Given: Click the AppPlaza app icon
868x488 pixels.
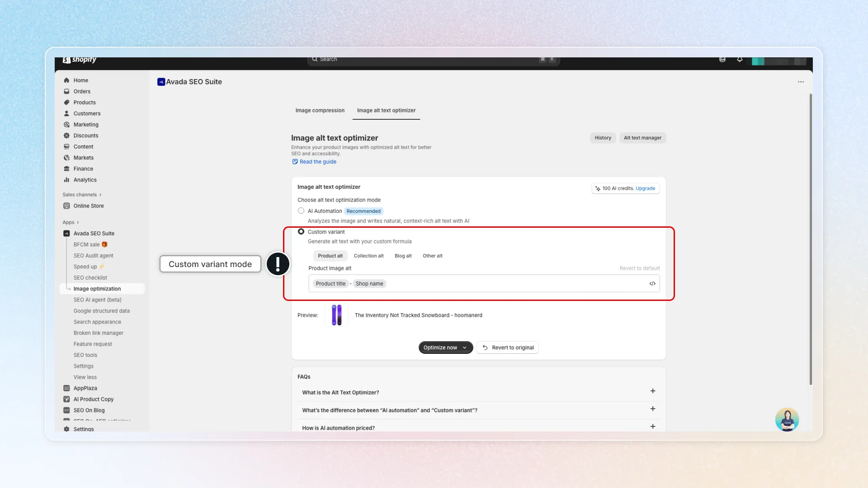Looking at the screenshot, I should 66,388.
